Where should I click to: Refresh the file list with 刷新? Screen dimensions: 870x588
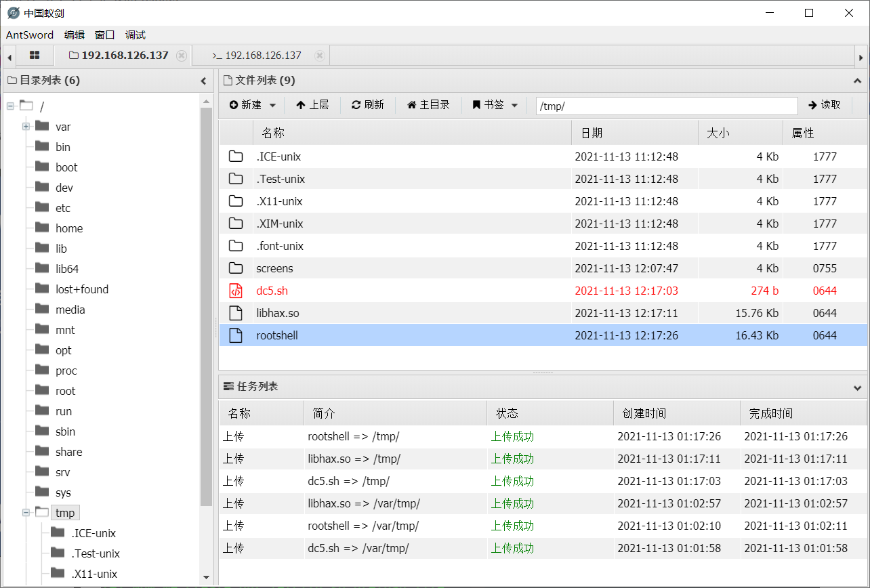click(x=368, y=105)
